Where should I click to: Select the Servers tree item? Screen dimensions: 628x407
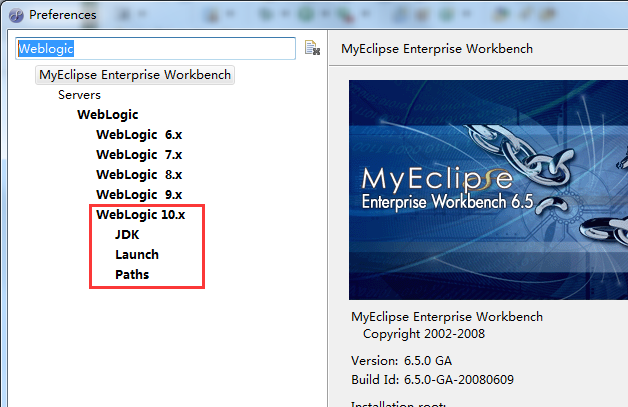coord(79,95)
